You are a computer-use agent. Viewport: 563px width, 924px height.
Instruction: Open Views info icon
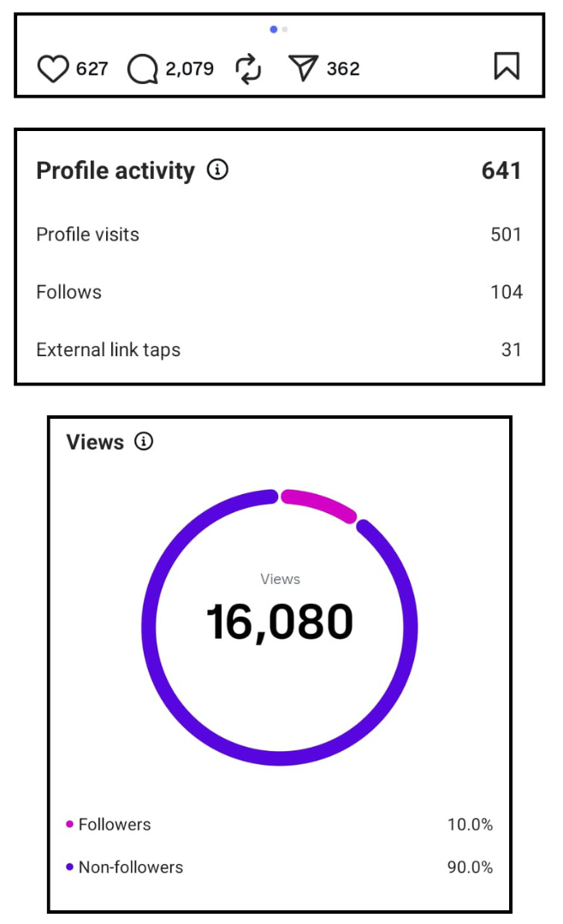point(144,442)
